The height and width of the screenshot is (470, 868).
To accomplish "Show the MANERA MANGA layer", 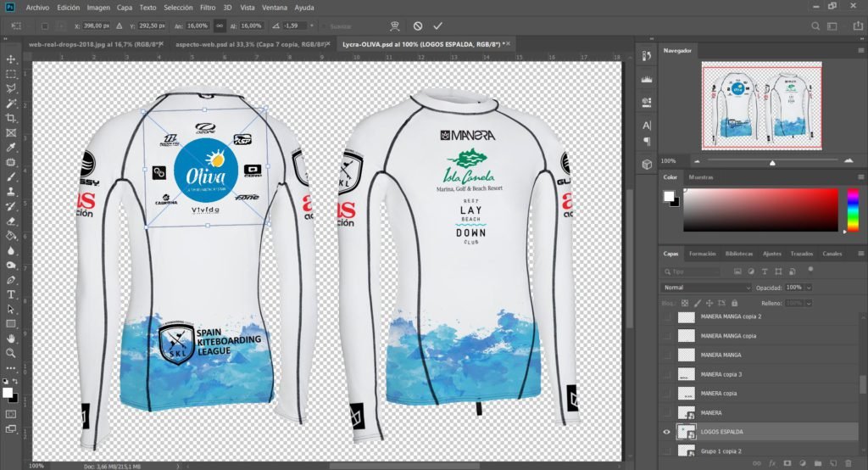I will pos(666,355).
